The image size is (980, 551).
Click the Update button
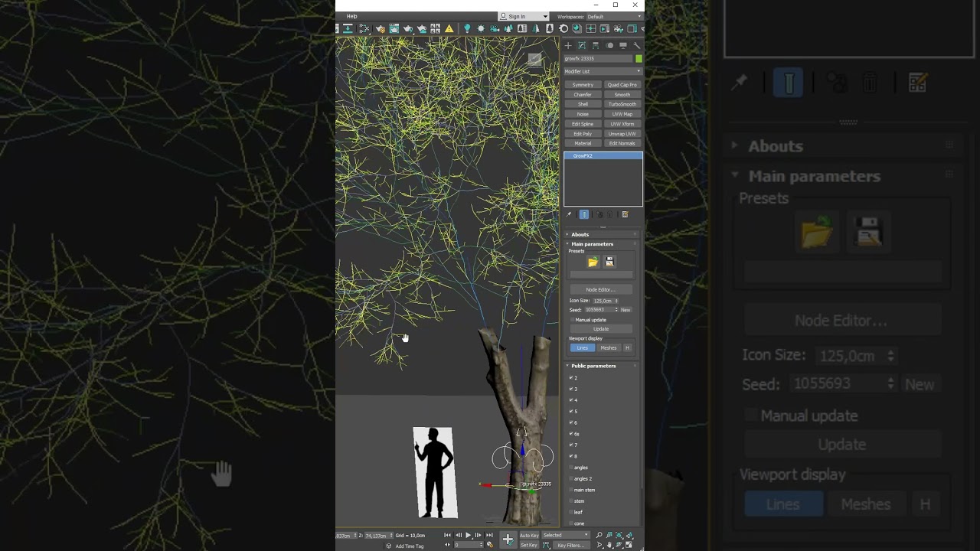point(601,329)
